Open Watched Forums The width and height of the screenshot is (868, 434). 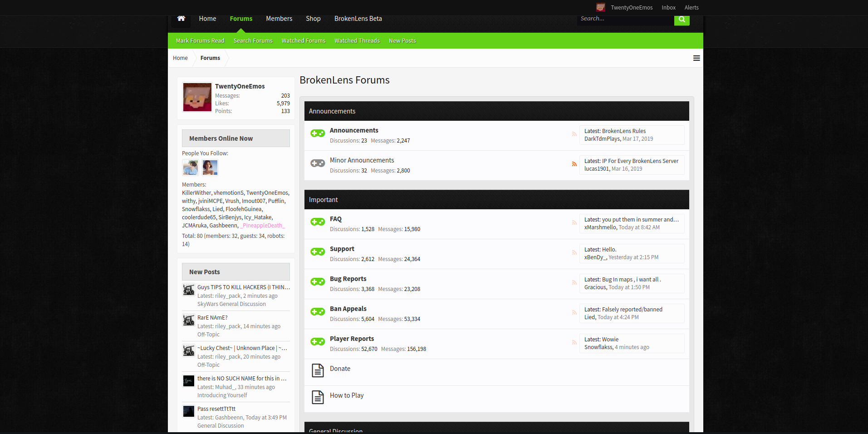(x=304, y=41)
